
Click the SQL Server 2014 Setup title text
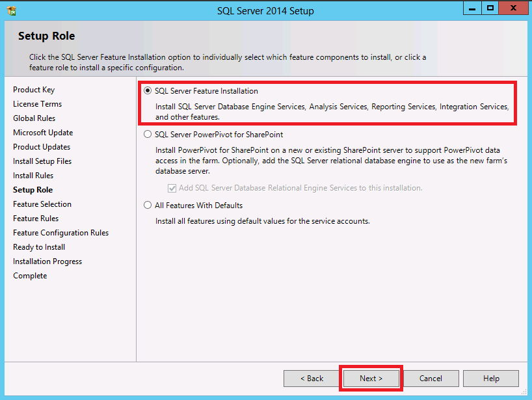pos(265,11)
